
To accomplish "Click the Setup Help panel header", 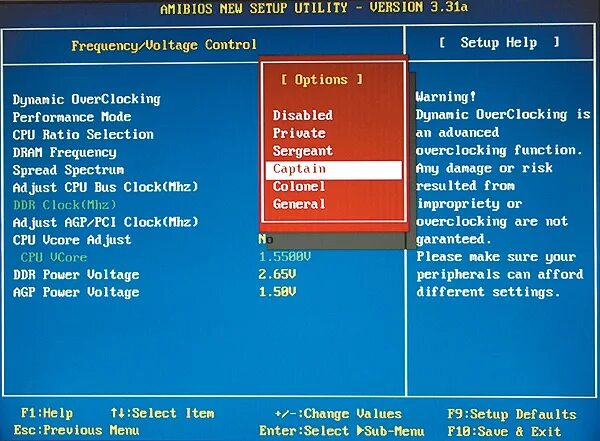I will [x=499, y=42].
